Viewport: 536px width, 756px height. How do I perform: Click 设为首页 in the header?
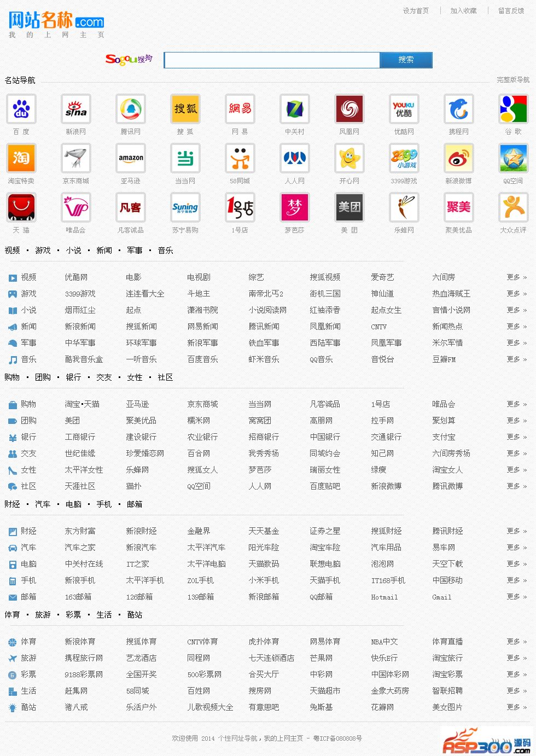click(416, 10)
